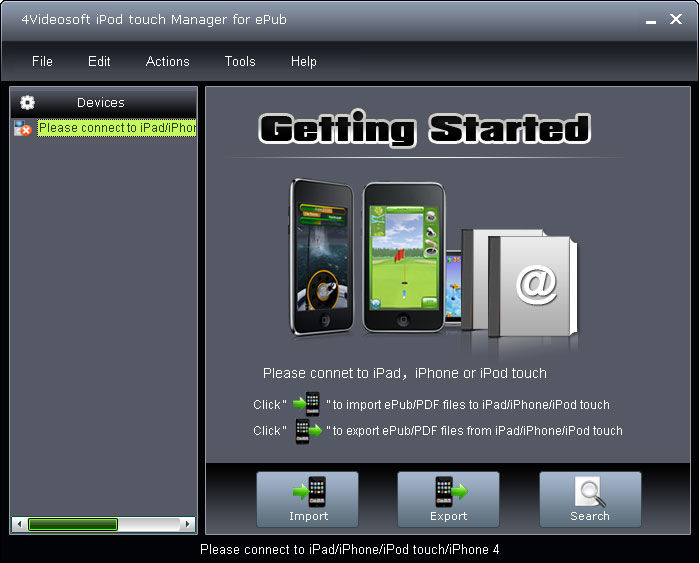The image size is (700, 563).
Task: Click the export icon in the instructions text
Action: 308,431
